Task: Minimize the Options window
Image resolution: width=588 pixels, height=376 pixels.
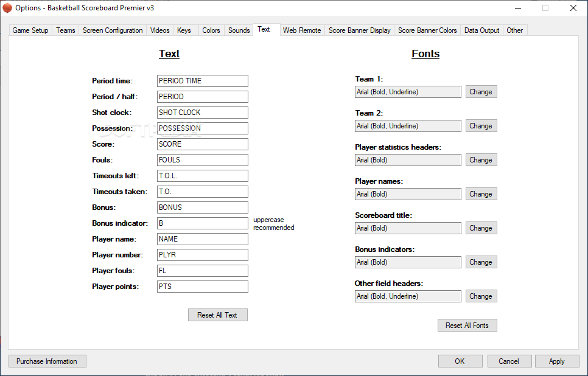Action: [x=518, y=8]
